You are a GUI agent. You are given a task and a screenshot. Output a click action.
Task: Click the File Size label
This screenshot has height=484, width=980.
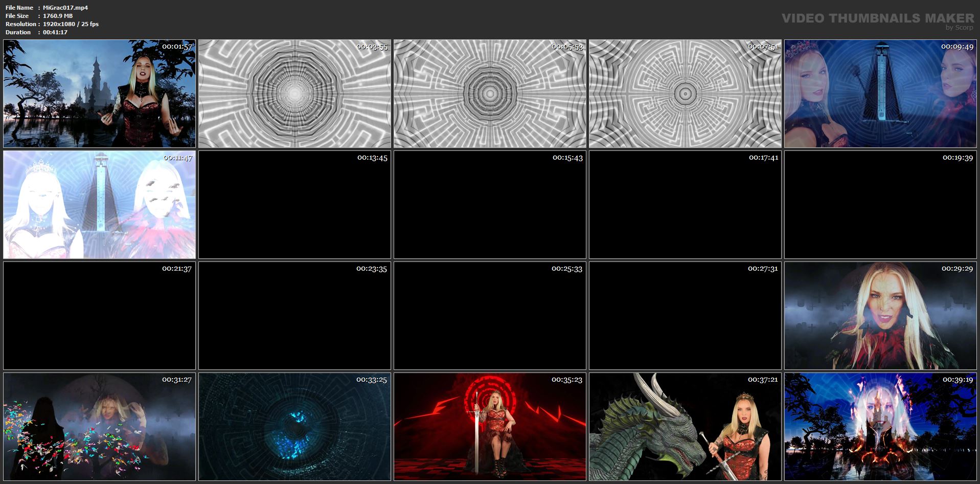coord(17,16)
